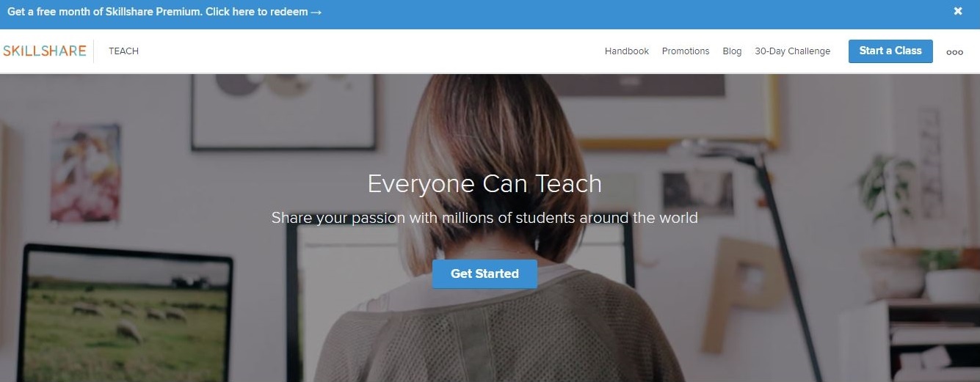The image size is (980, 382).
Task: Open the Handbook page
Action: 627,51
